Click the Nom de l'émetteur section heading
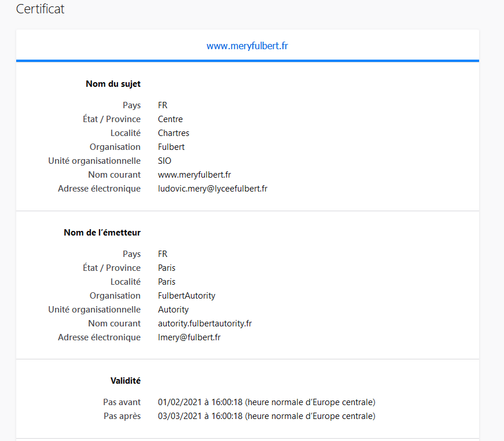The width and height of the screenshot is (504, 441). tap(102, 233)
